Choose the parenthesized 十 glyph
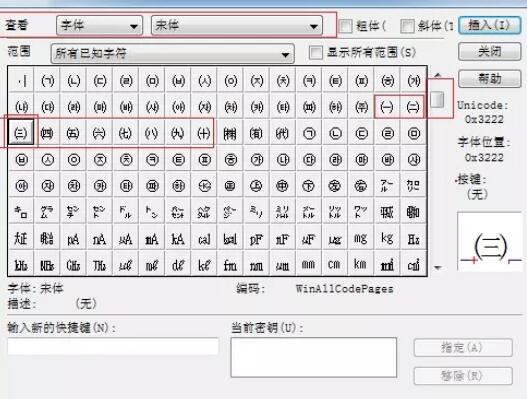 [x=204, y=133]
